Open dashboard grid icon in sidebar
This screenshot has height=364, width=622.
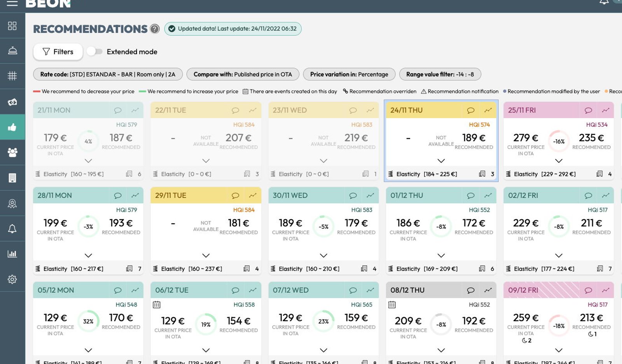12,26
